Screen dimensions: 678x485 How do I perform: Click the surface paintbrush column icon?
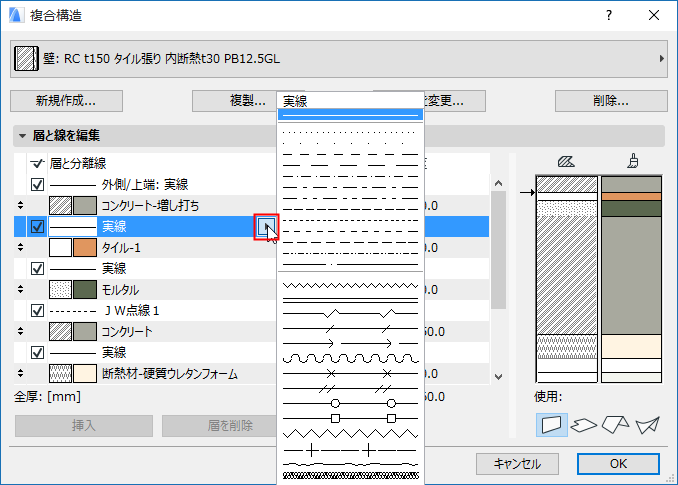(x=633, y=161)
